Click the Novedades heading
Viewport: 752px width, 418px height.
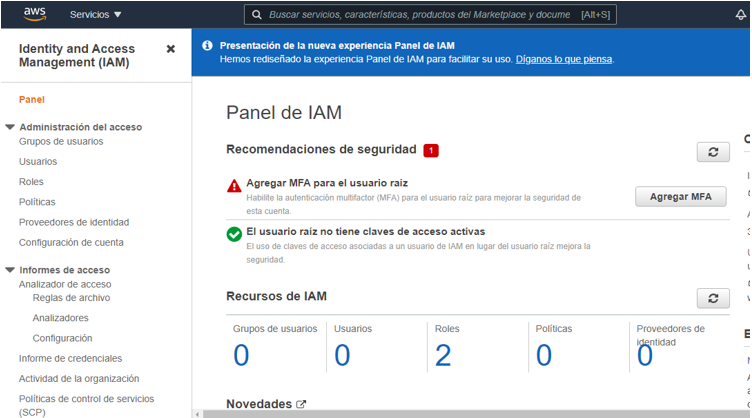tap(259, 404)
